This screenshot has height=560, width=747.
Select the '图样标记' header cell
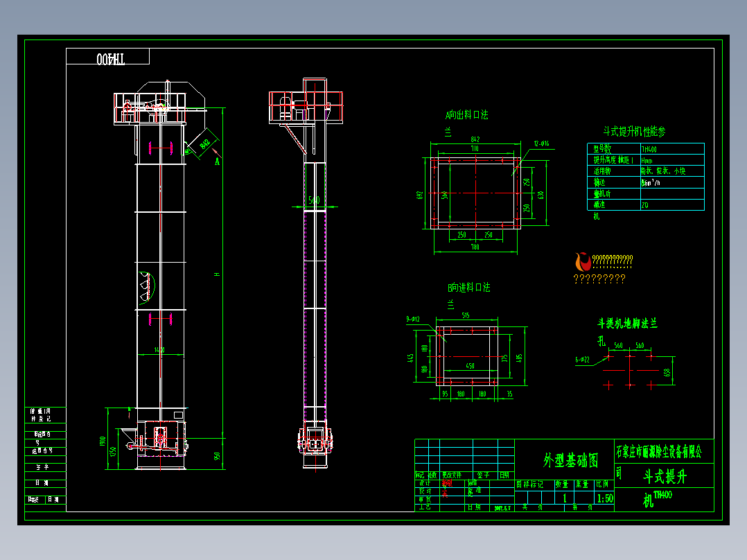coord(529,484)
